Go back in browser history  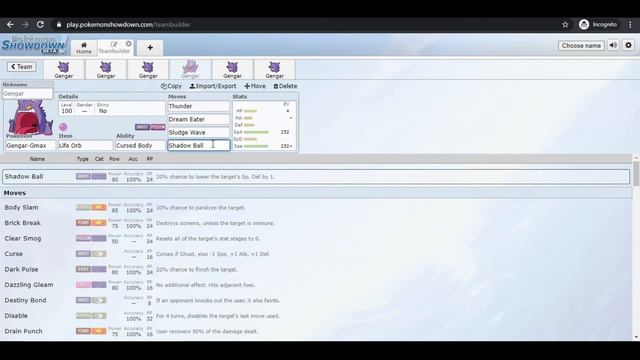pyautogui.click(x=10, y=24)
